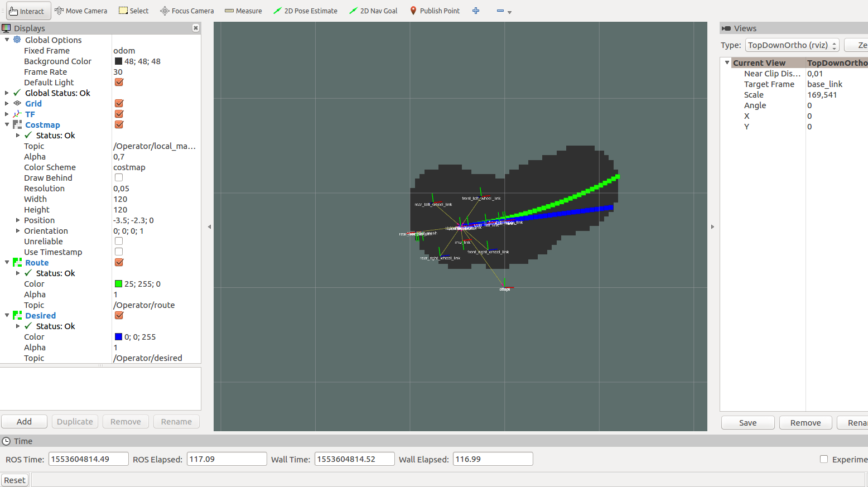This screenshot has height=487, width=868.
Task: Click the Global Options gear icon
Action: click(17, 40)
